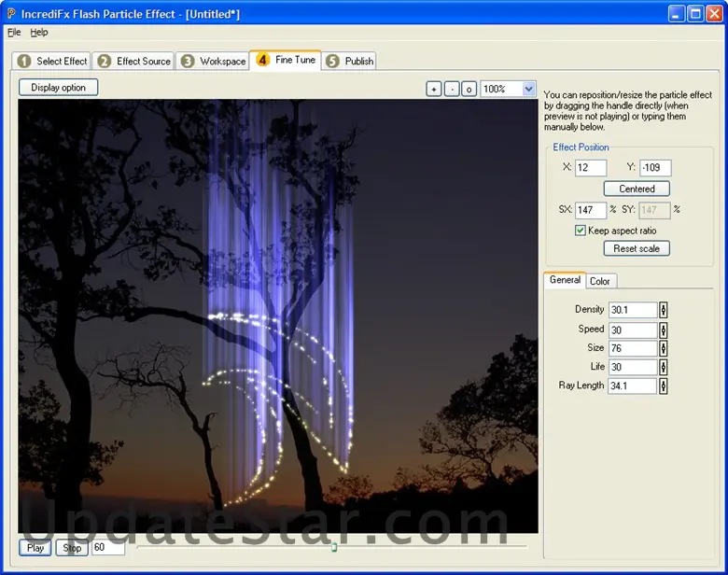Image resolution: width=728 pixels, height=575 pixels.
Task: Click the zoom out minus button
Action: (451, 89)
